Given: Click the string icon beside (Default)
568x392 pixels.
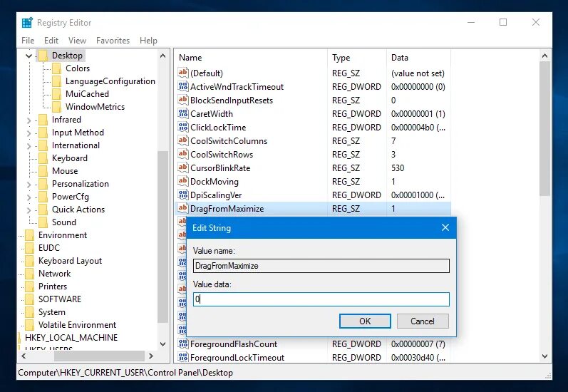Looking at the screenshot, I should [183, 73].
